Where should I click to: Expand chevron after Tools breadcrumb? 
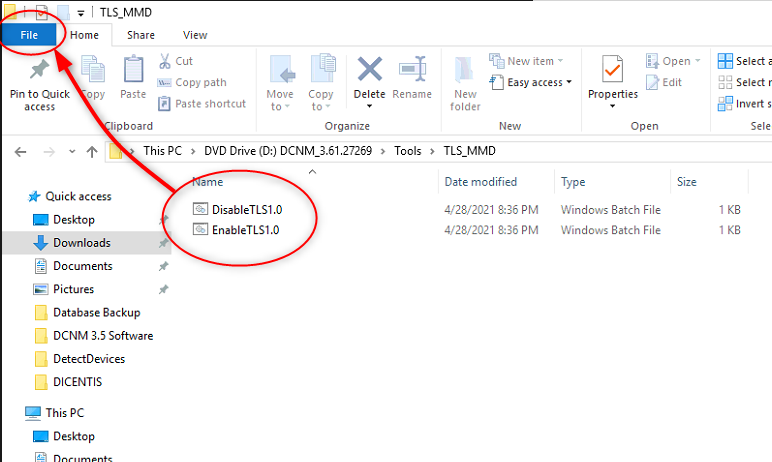[x=432, y=151]
